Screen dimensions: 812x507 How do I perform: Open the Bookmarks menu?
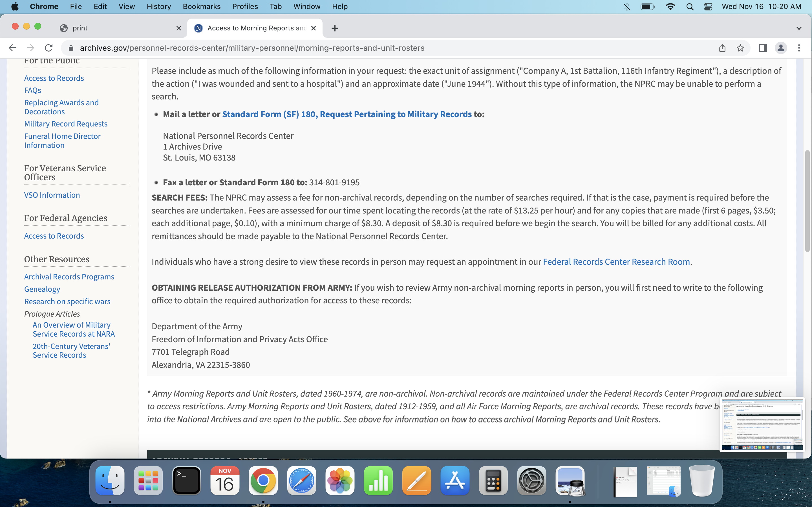coord(201,6)
